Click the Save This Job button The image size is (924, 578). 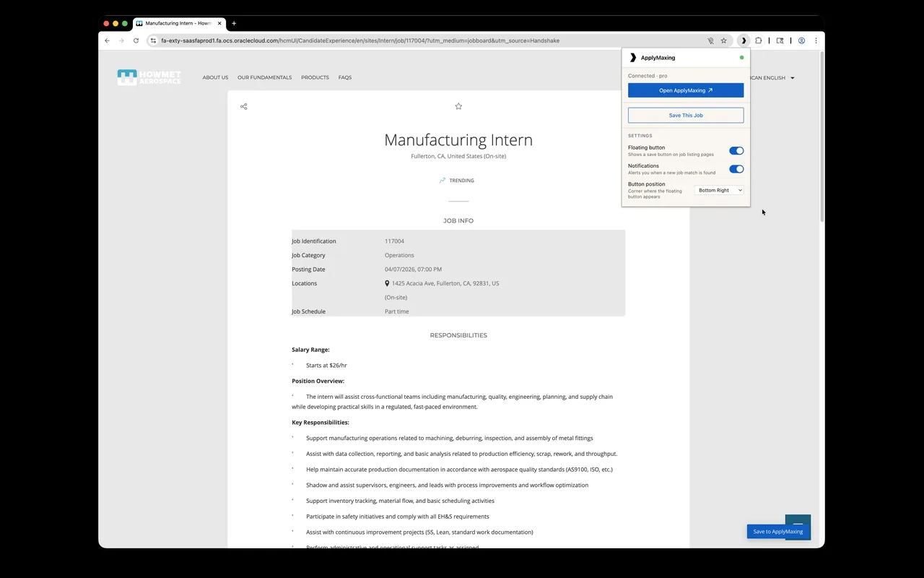(686, 115)
